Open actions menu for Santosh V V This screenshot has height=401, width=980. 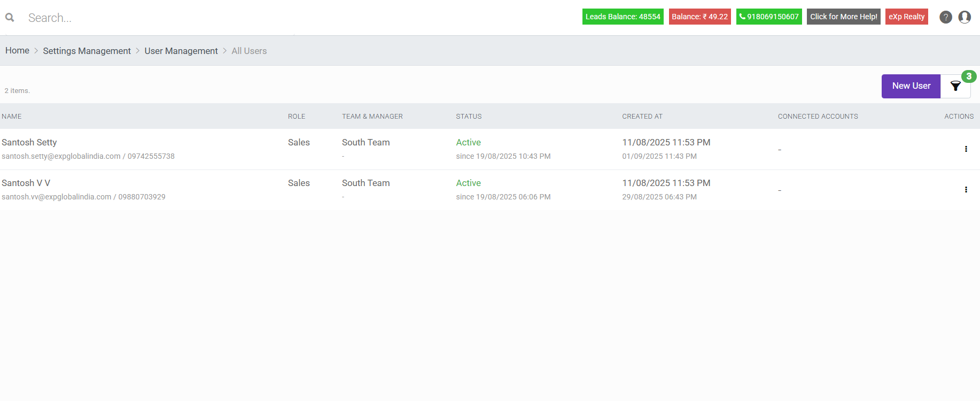966,190
